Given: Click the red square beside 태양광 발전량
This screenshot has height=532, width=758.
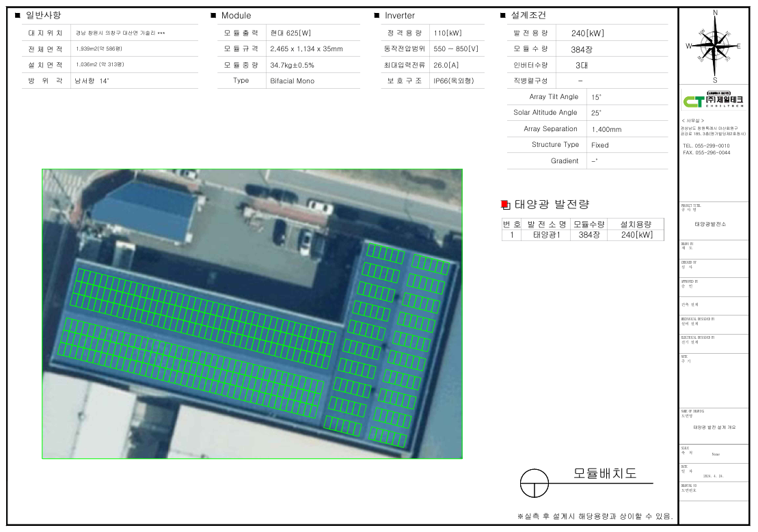Looking at the screenshot, I should pos(504,204).
